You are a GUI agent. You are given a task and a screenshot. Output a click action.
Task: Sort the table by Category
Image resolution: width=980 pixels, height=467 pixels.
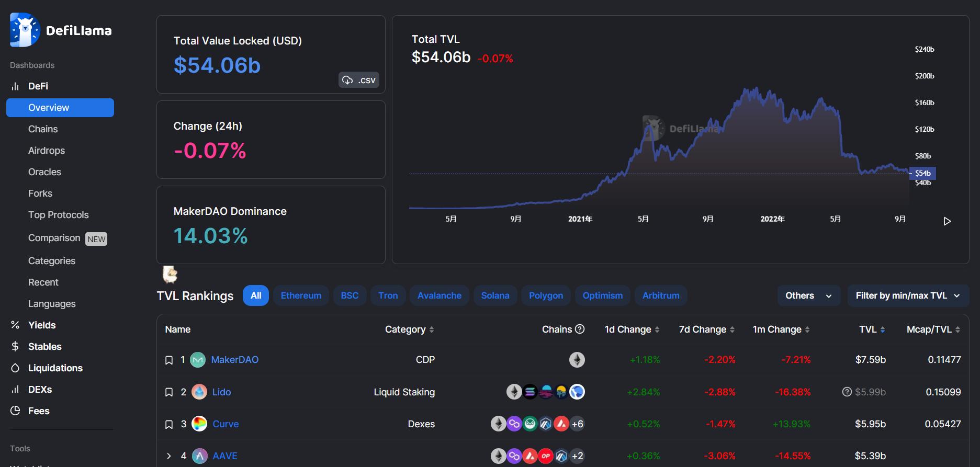click(x=410, y=329)
